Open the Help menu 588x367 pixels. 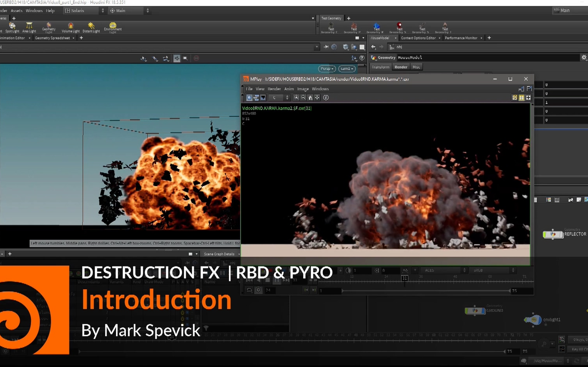[50, 11]
